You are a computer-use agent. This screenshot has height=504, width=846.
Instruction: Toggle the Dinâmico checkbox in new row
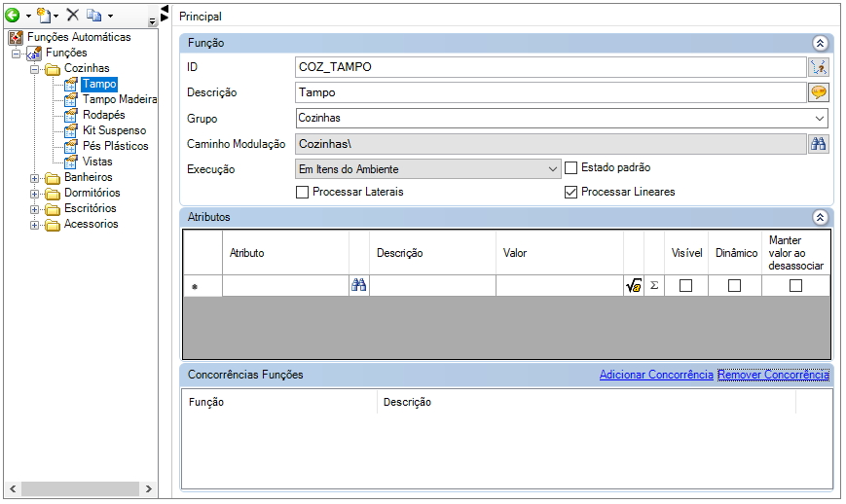pyautogui.click(x=734, y=286)
